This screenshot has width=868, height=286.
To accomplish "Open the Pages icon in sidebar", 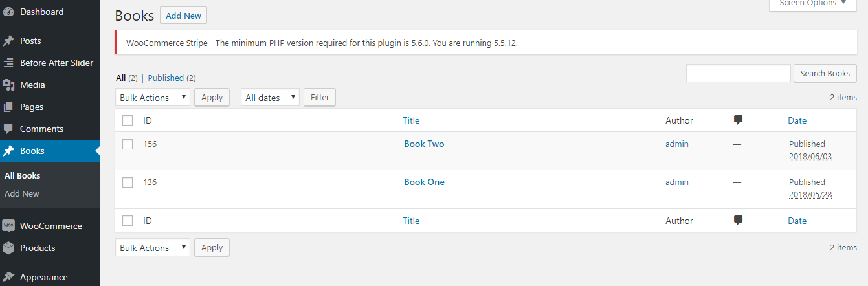I will [x=8, y=107].
